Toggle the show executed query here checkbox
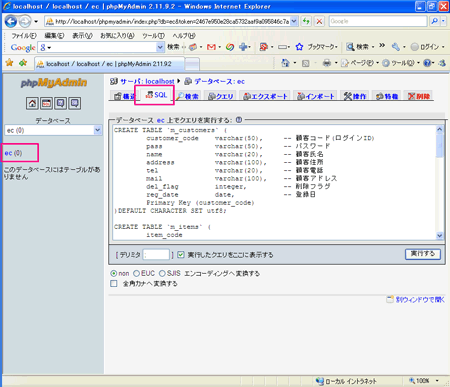The image size is (450, 387). [x=181, y=255]
